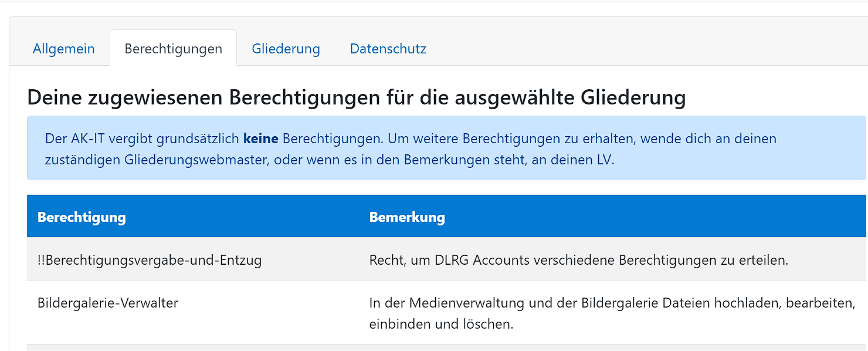868x351 pixels.
Task: Go to the Datenschutz tab
Action: click(x=388, y=49)
